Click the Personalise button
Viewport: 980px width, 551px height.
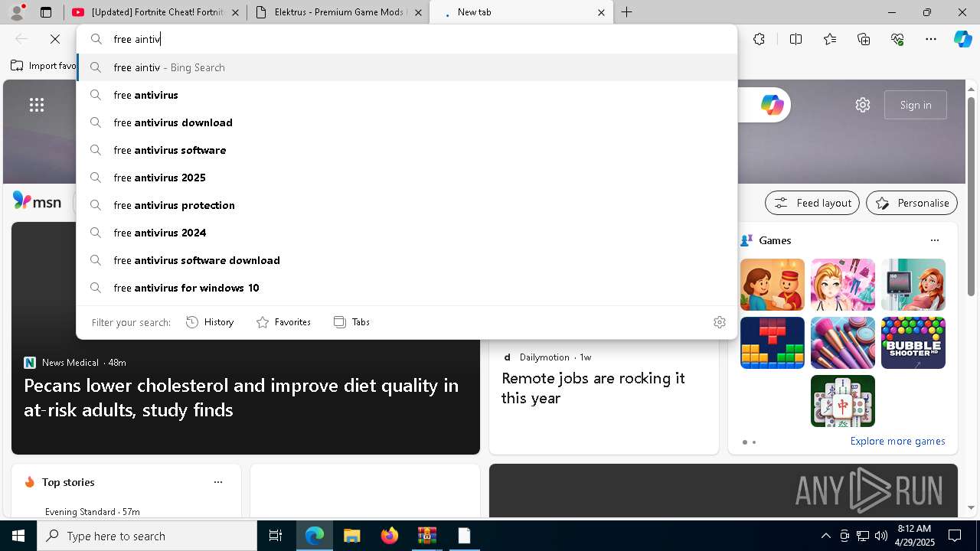click(x=912, y=203)
